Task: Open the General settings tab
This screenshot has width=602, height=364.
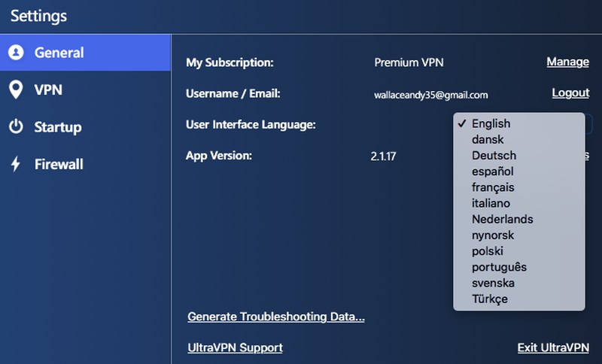Action: (85, 53)
